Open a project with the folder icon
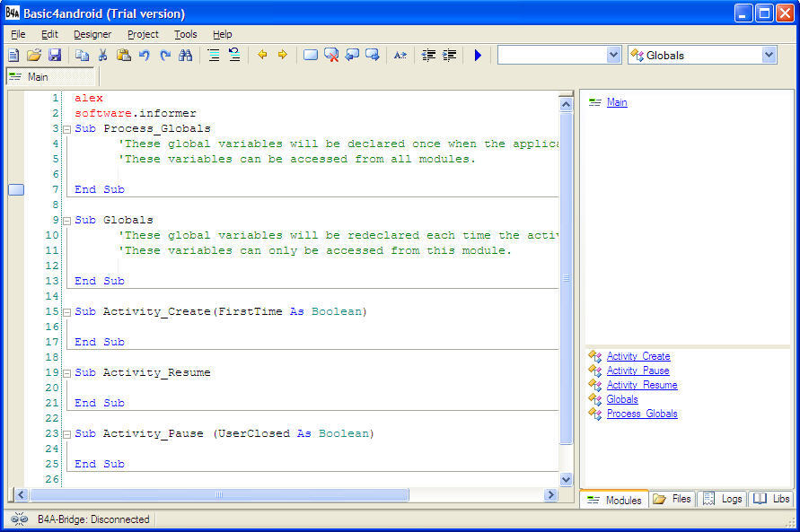The image size is (800, 532). [34, 55]
